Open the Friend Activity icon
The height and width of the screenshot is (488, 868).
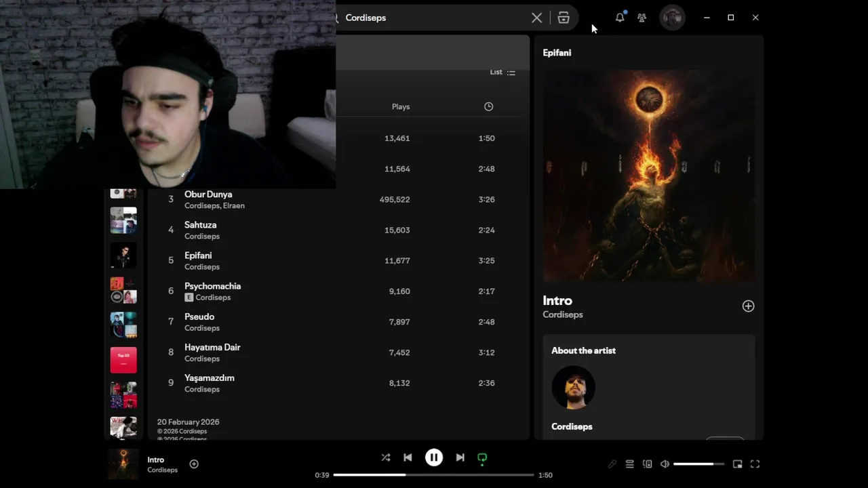[642, 18]
